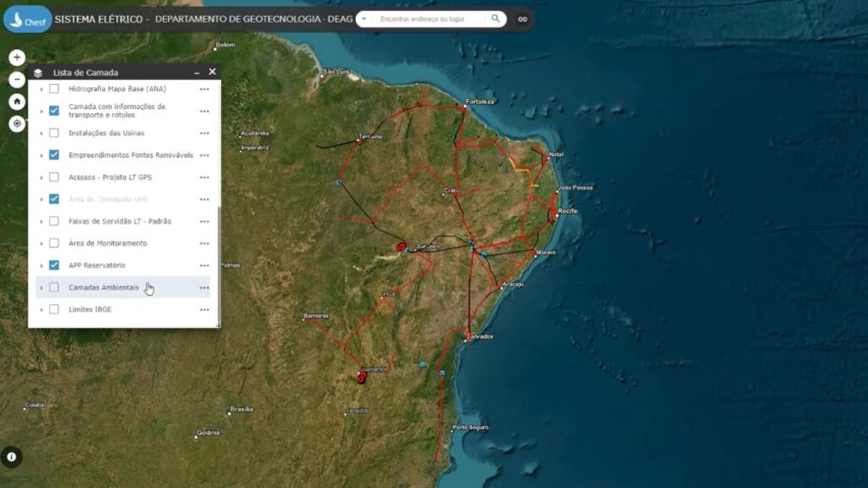Check the Instalações das Usinas layer
Viewport: 868px width, 488px height.
[53, 133]
